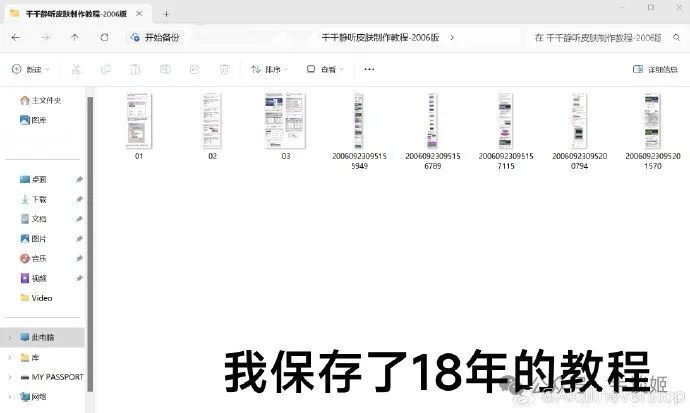
Task: Refresh the current folder view
Action: tap(104, 38)
